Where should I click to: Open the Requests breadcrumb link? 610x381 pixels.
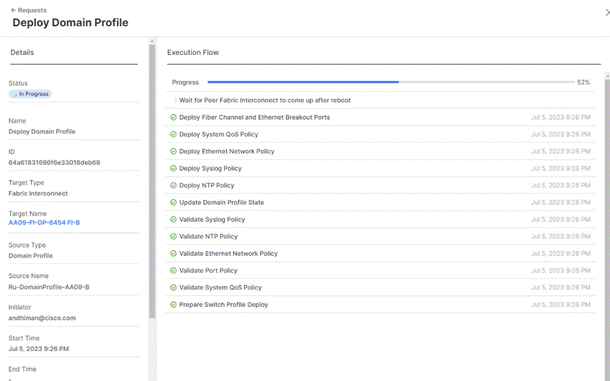pos(32,10)
